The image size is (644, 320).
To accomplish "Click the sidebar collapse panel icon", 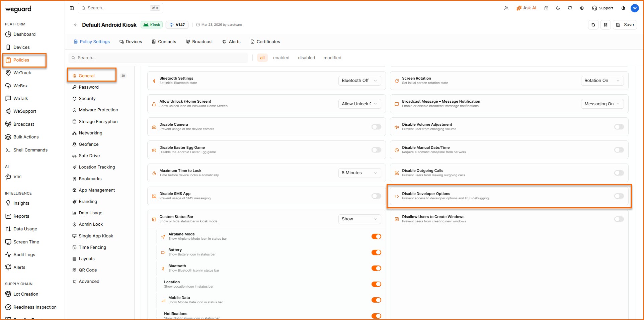I will (72, 8).
